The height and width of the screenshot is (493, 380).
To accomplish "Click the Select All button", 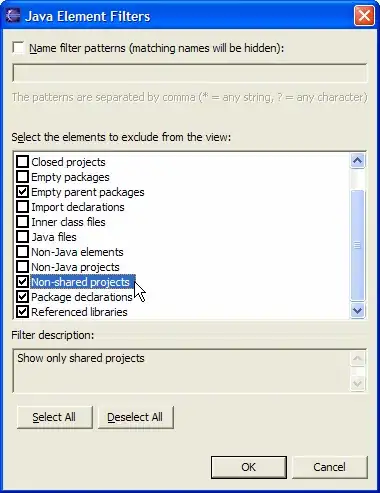I will [x=55, y=417].
